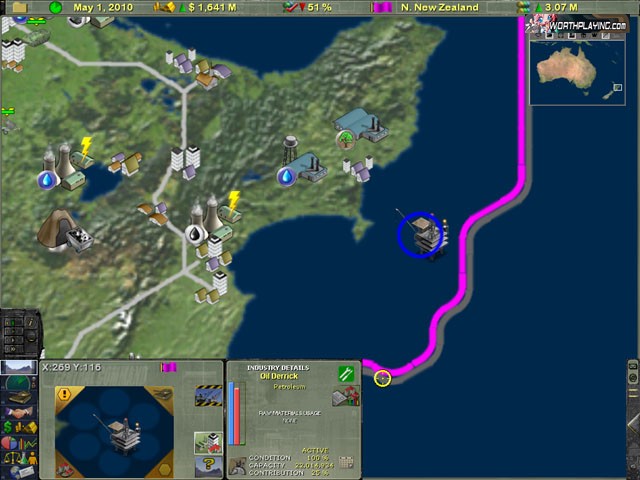The image size is (640, 480).
Task: Select the oil derrick on the sea
Action: click(x=422, y=236)
